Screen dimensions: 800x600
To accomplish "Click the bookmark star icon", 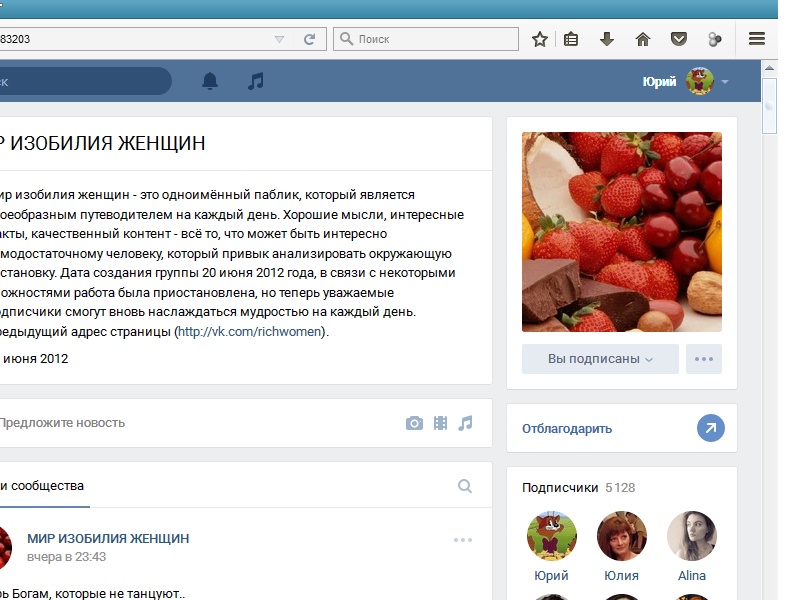I will [x=539, y=39].
